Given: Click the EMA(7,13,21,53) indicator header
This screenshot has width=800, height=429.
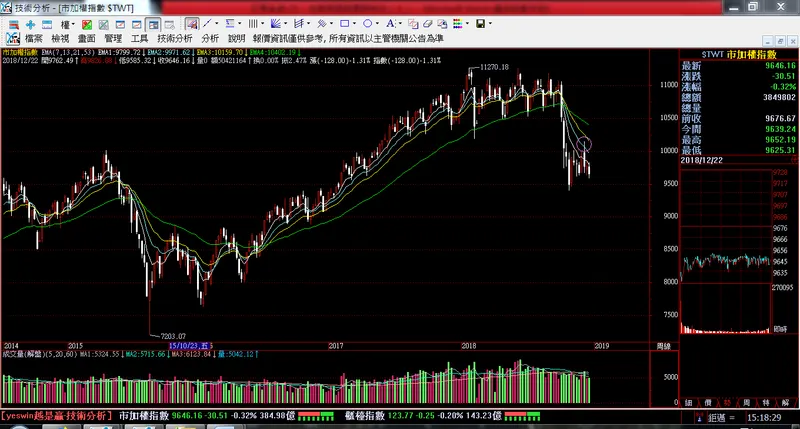Looking at the screenshot, I should 68,52.
